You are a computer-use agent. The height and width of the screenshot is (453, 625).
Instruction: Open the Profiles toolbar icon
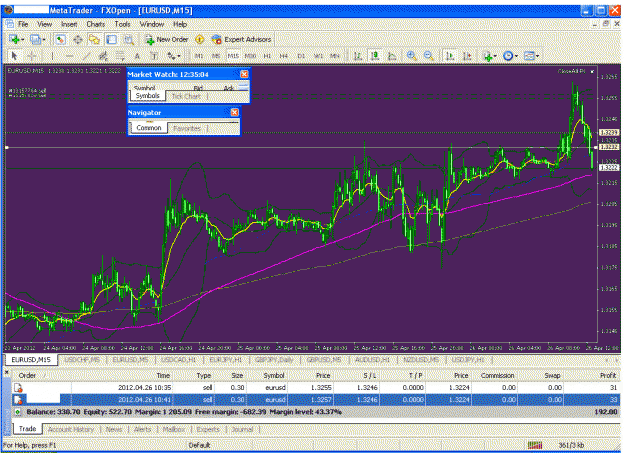tap(35, 39)
